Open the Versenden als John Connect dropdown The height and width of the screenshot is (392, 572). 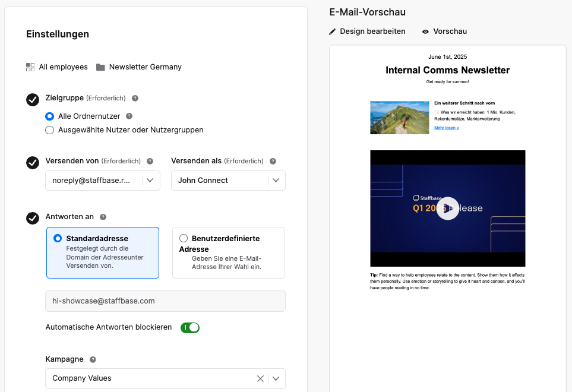point(228,181)
